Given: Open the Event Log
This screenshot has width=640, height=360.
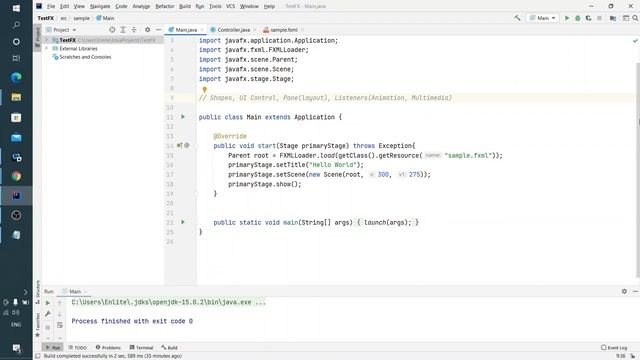Looking at the screenshot, I should (x=614, y=347).
